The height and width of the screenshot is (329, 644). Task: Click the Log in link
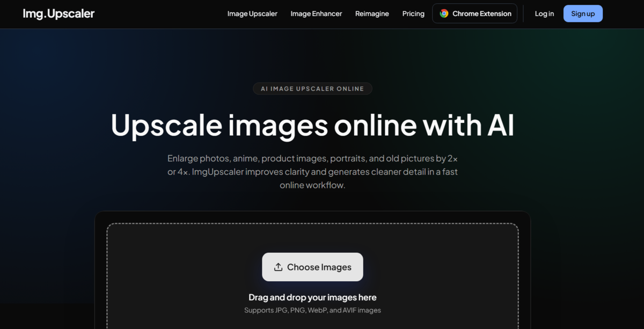pos(544,14)
